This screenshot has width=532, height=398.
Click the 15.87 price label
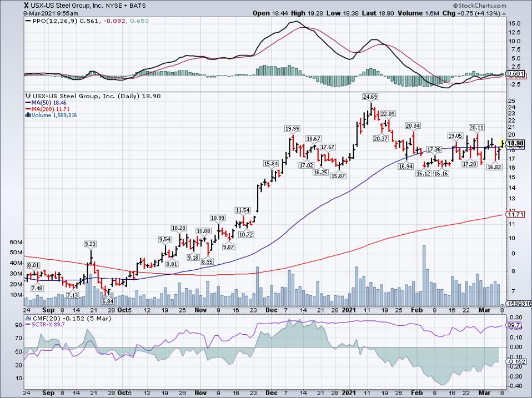(338, 177)
